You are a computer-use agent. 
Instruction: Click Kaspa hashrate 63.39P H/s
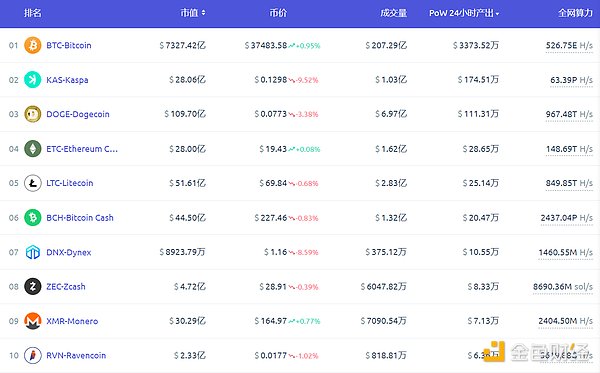tap(572, 80)
